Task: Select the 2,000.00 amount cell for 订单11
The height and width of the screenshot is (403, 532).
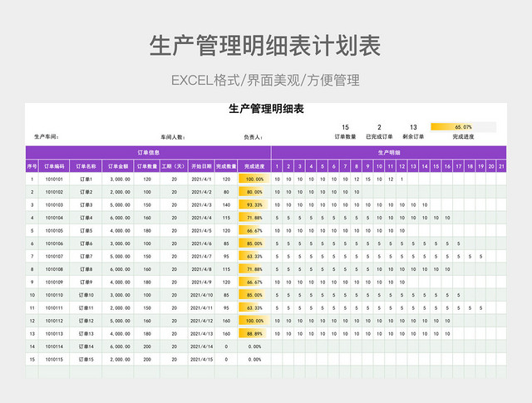Action: [x=120, y=308]
